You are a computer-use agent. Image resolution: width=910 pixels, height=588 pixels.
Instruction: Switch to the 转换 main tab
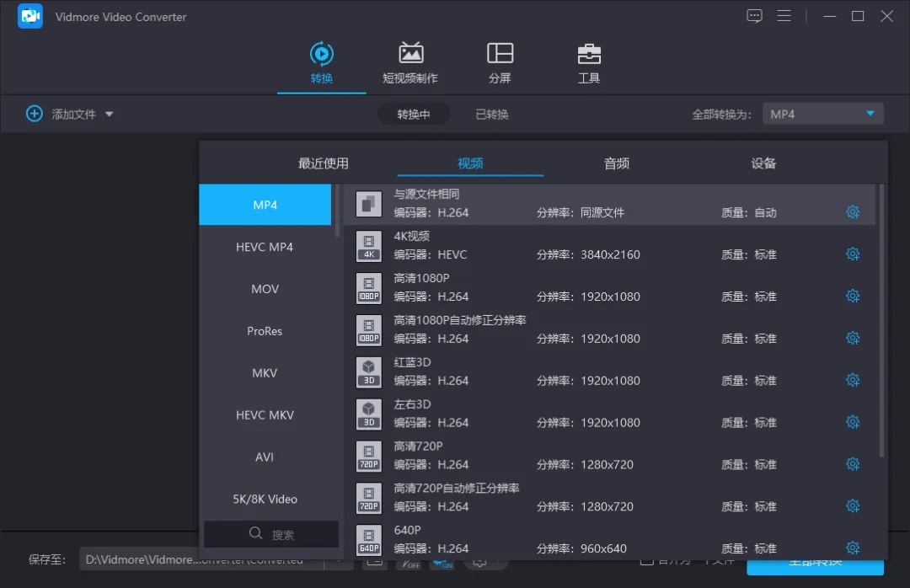tap(322, 62)
